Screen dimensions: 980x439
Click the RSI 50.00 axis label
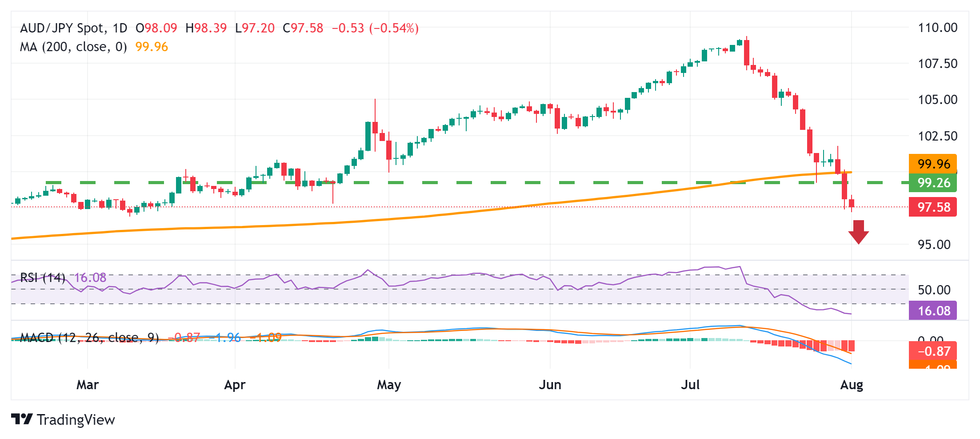click(x=934, y=290)
